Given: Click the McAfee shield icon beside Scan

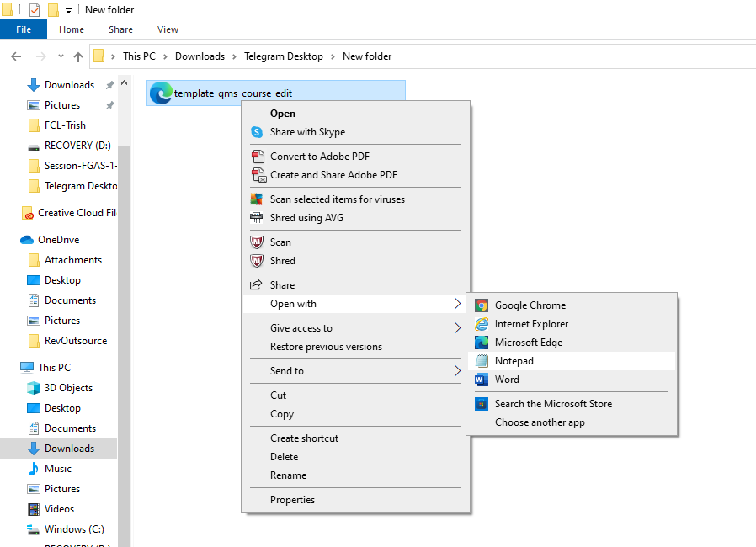Looking at the screenshot, I should [x=257, y=242].
